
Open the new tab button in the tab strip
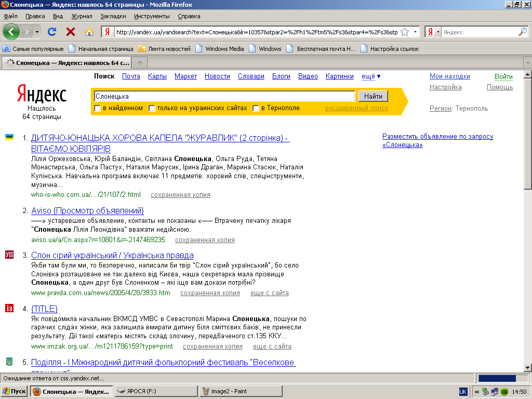(x=139, y=62)
